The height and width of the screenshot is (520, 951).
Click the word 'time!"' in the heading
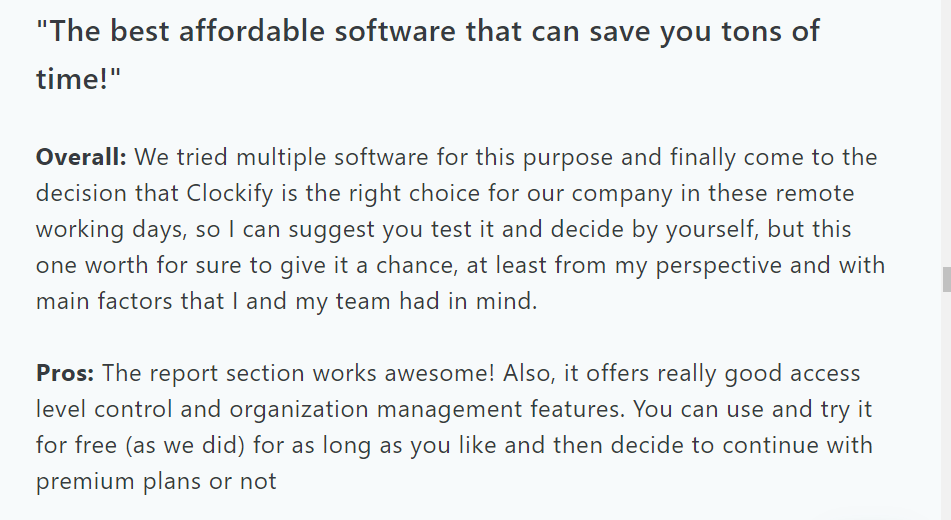click(78, 79)
